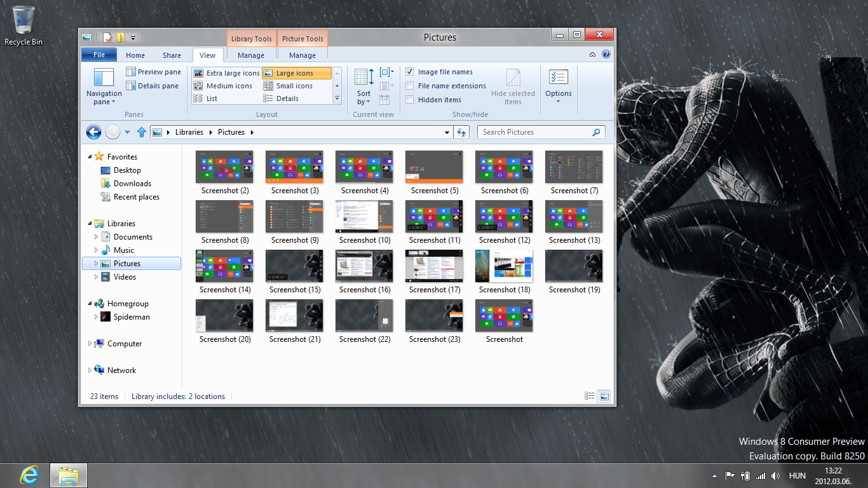Click Properties in quick access toolbar
This screenshot has height=488, width=868.
pyautogui.click(x=107, y=37)
